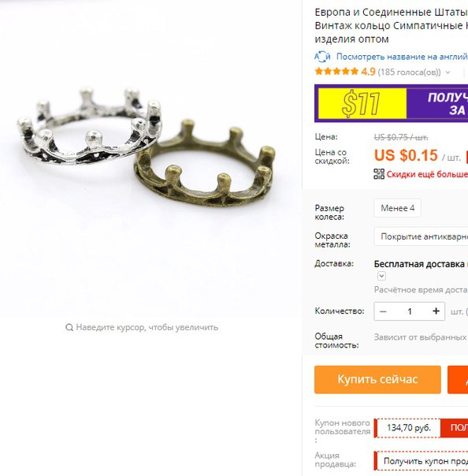Expand the delivery options dropdown arrow
468x476 pixels.
tap(381, 276)
